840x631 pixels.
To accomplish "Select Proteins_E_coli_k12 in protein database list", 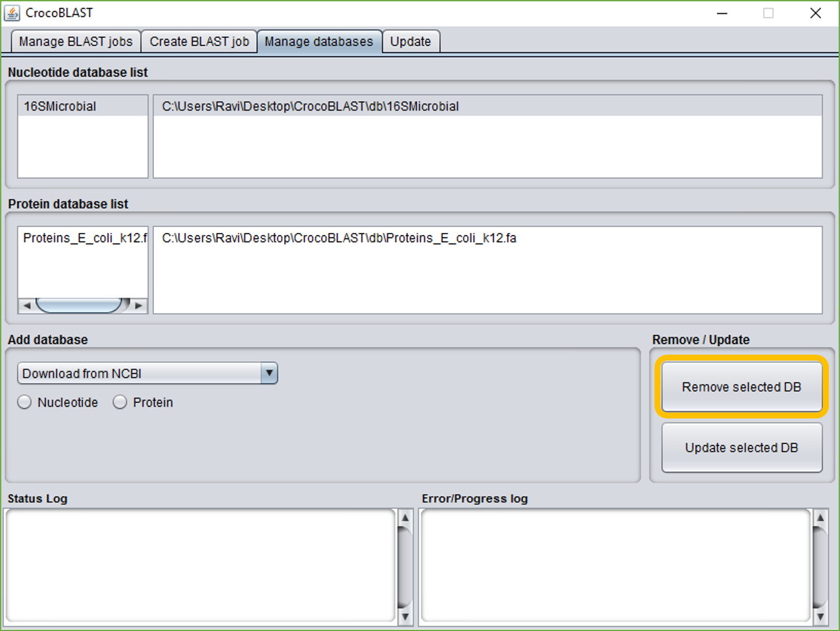I will (83, 238).
